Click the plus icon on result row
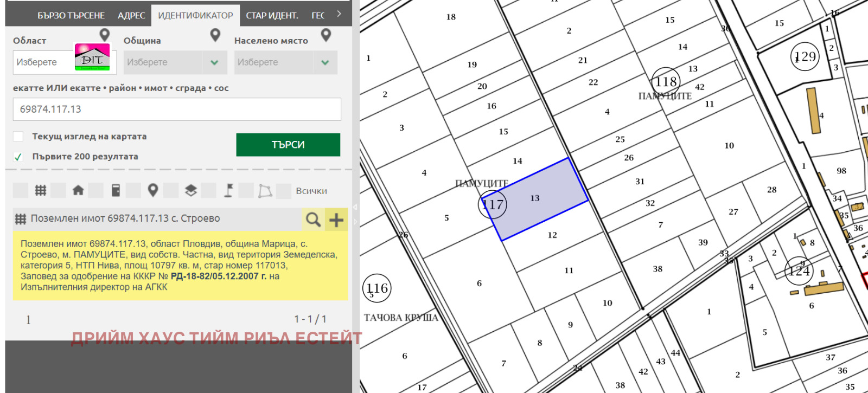The height and width of the screenshot is (393, 868). tap(336, 220)
